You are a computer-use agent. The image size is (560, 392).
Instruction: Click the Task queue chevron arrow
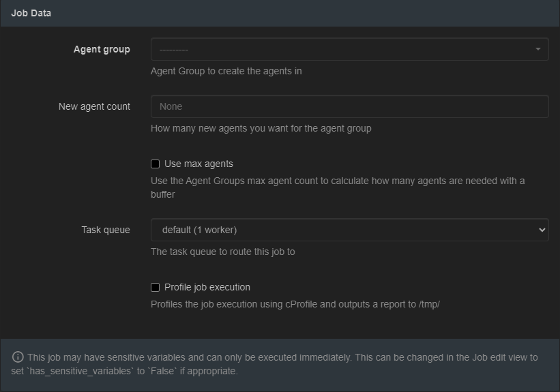tap(542, 230)
